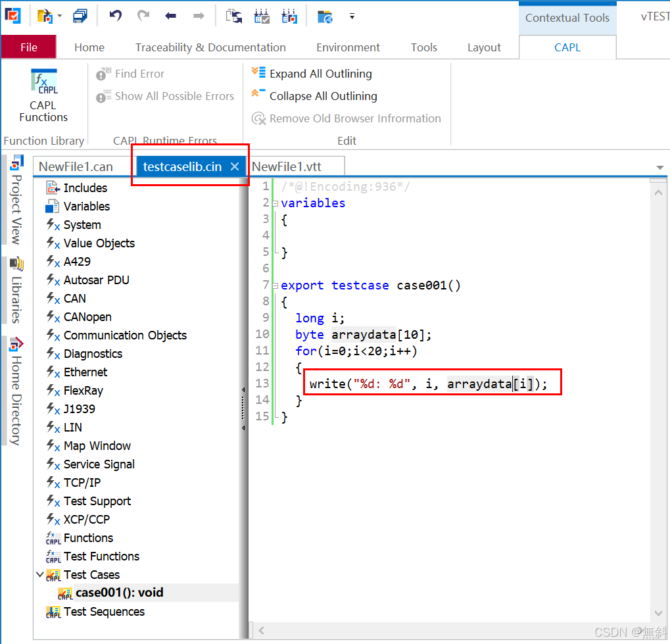This screenshot has width=670, height=644.
Task: Select the Map Window category
Action: 89,445
